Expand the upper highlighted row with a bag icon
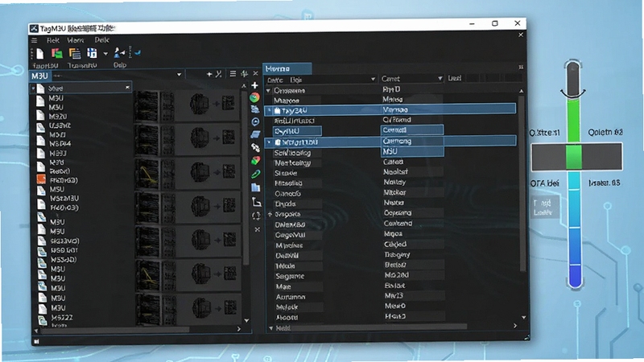The width and height of the screenshot is (644, 362). pos(270,110)
